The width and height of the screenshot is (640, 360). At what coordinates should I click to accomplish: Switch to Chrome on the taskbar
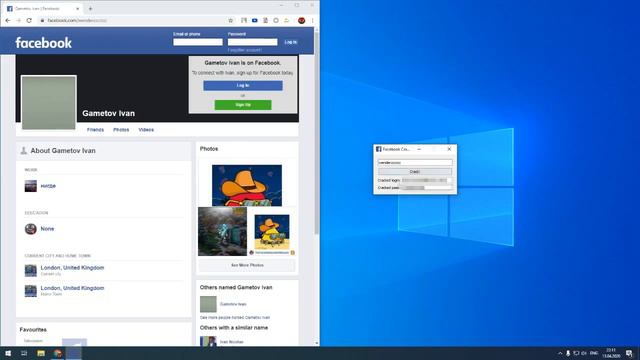click(x=58, y=353)
